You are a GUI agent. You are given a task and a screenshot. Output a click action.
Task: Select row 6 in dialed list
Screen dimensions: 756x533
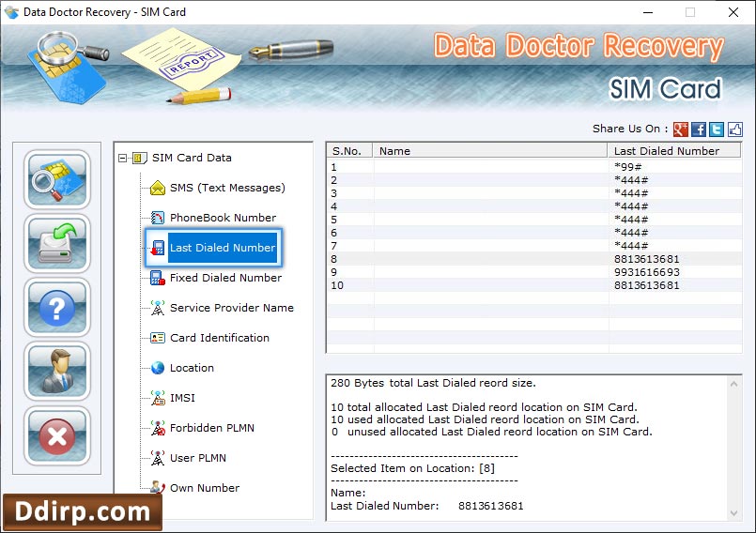pyautogui.click(x=534, y=233)
